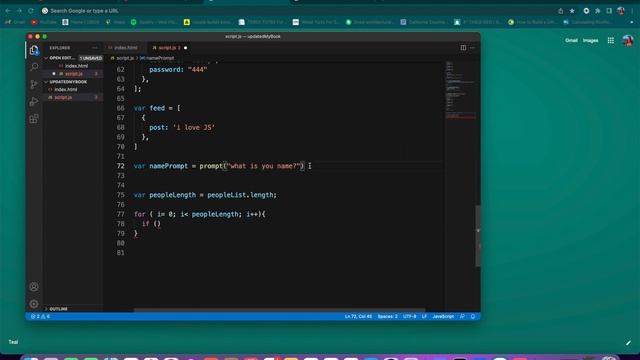Click the feedback icon in status bar
Viewport: 640px width, 360px height.
(462, 316)
